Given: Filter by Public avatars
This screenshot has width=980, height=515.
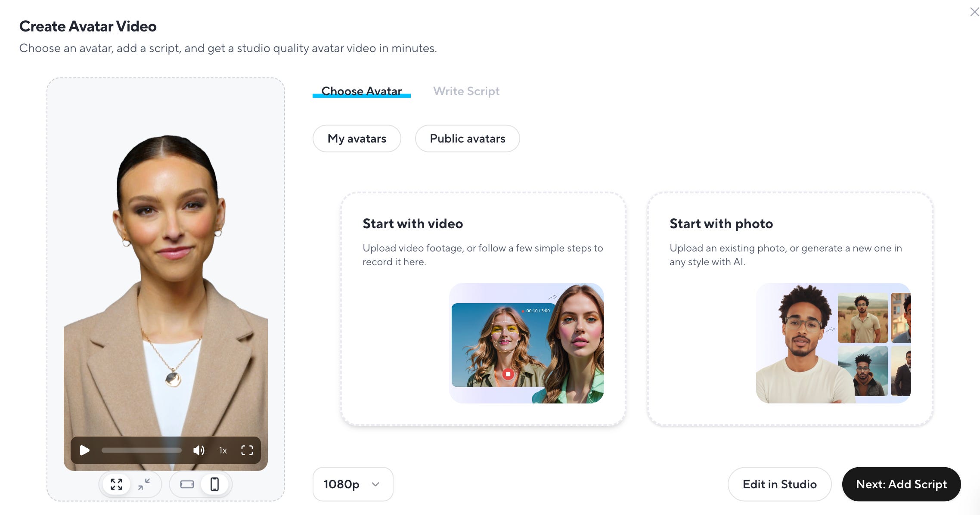Looking at the screenshot, I should 467,139.
